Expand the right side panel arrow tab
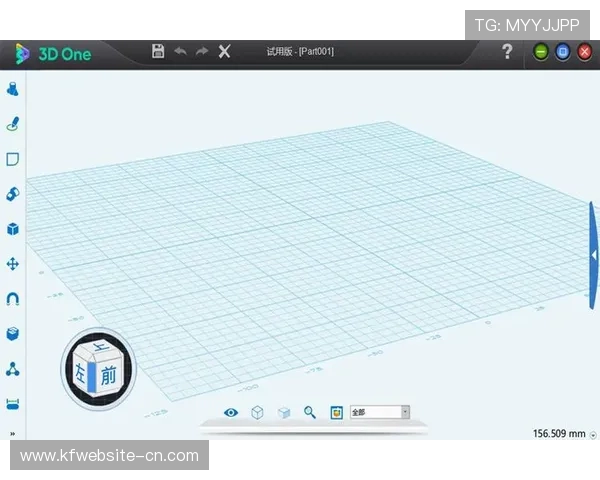This screenshot has width=600, height=480. pos(594,255)
